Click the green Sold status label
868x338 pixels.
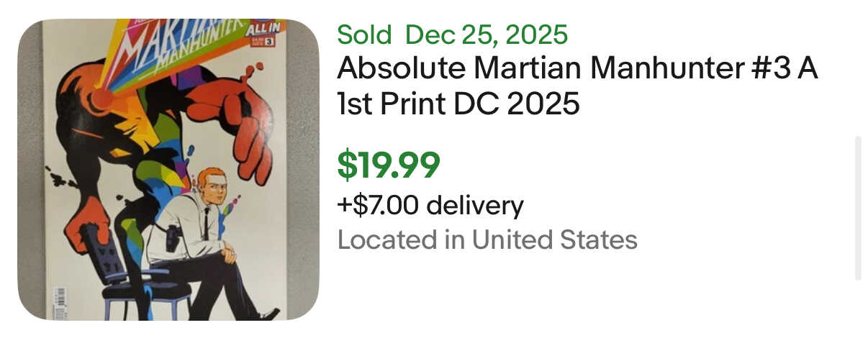(365, 34)
